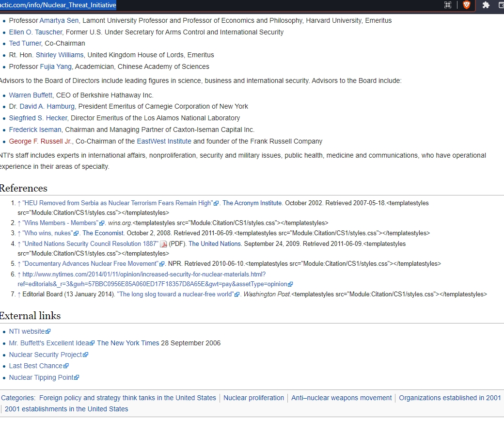
Task: Open the Amartya Sen link
Action: point(59,20)
